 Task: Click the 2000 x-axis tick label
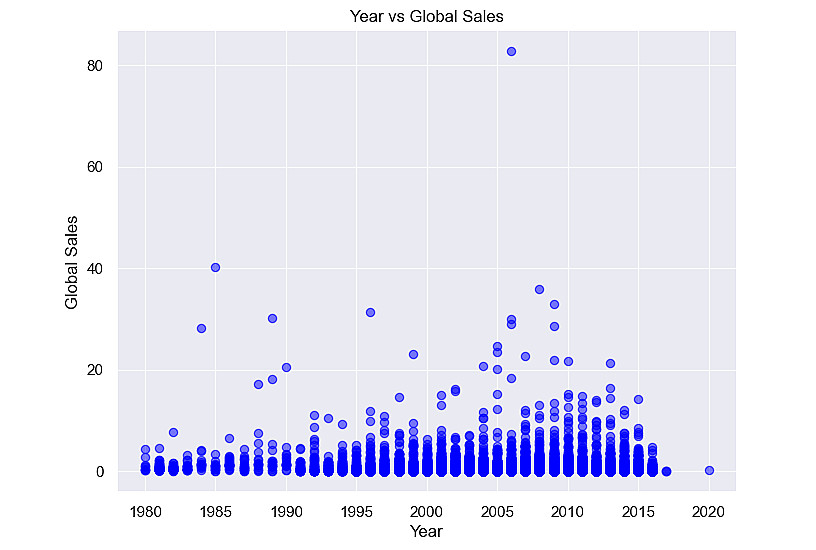click(x=427, y=512)
